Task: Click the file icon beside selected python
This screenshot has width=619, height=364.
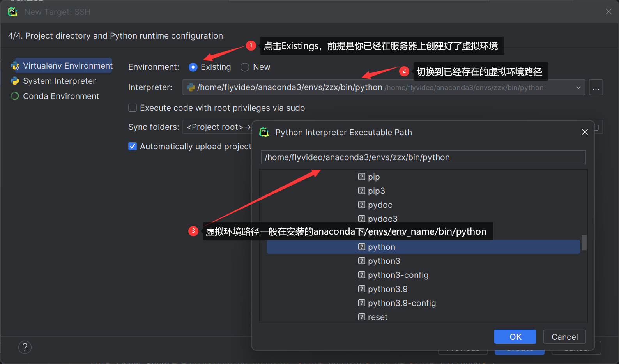Action: tap(362, 247)
